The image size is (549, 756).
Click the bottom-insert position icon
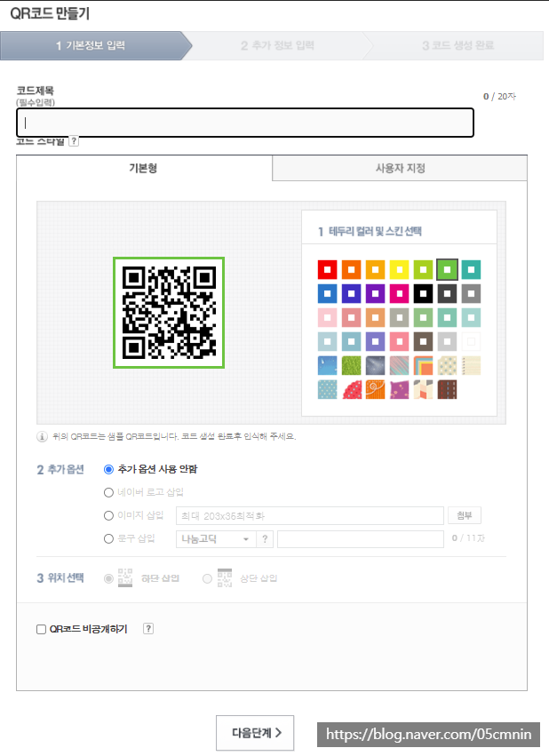click(125, 577)
